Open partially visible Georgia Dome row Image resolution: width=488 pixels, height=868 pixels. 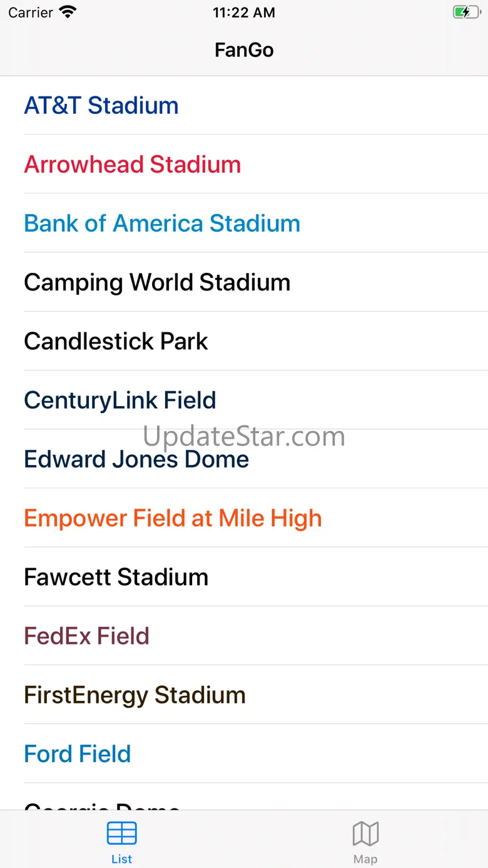[x=244, y=796]
